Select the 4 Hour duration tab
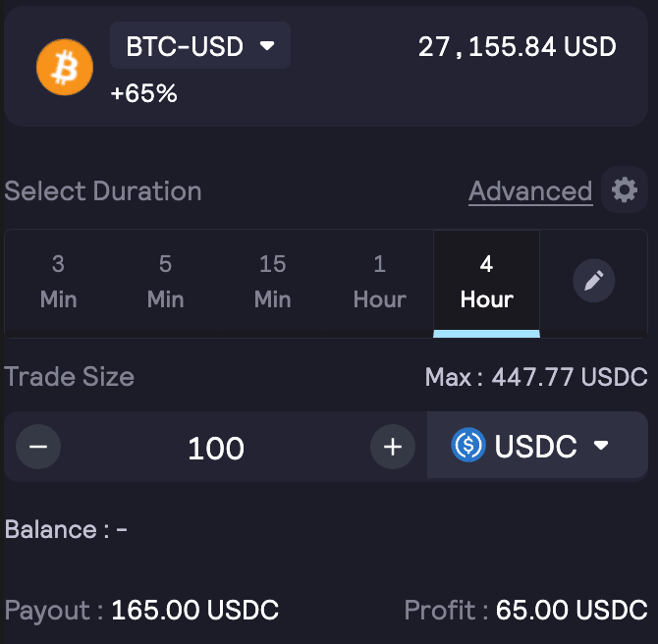Viewport: 658px width, 644px height. [x=486, y=281]
